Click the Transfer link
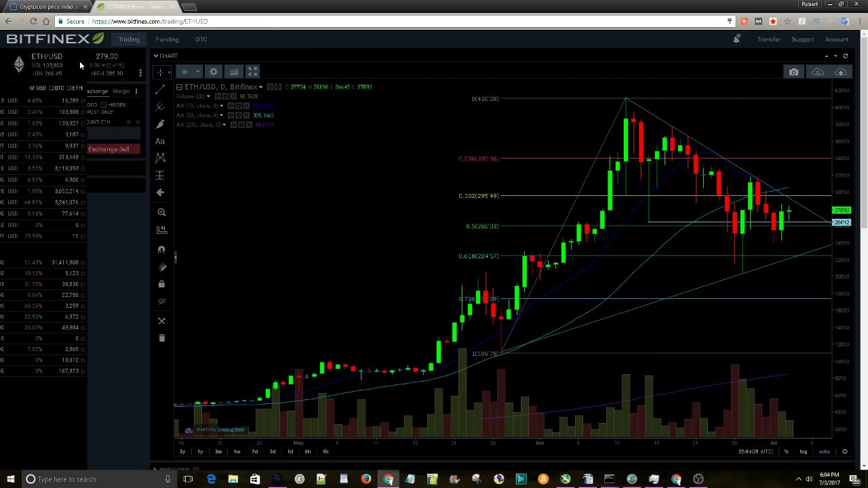Image resolution: width=868 pixels, height=488 pixels. [768, 39]
